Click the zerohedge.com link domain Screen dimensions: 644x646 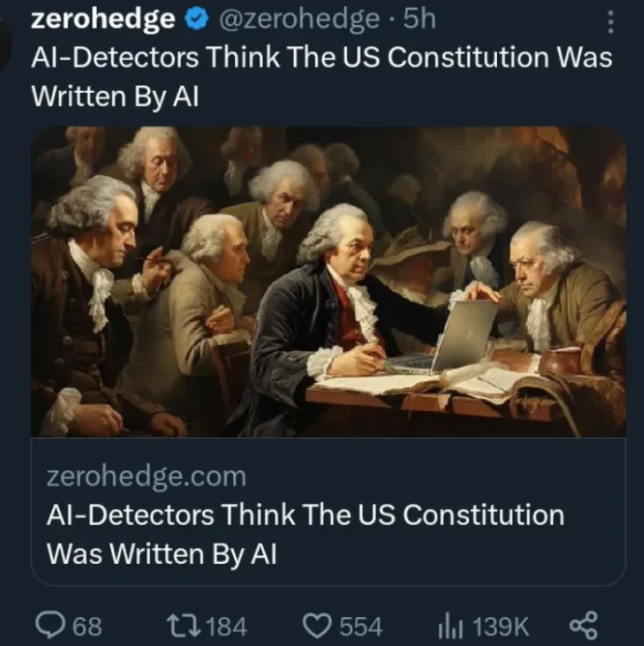(146, 476)
